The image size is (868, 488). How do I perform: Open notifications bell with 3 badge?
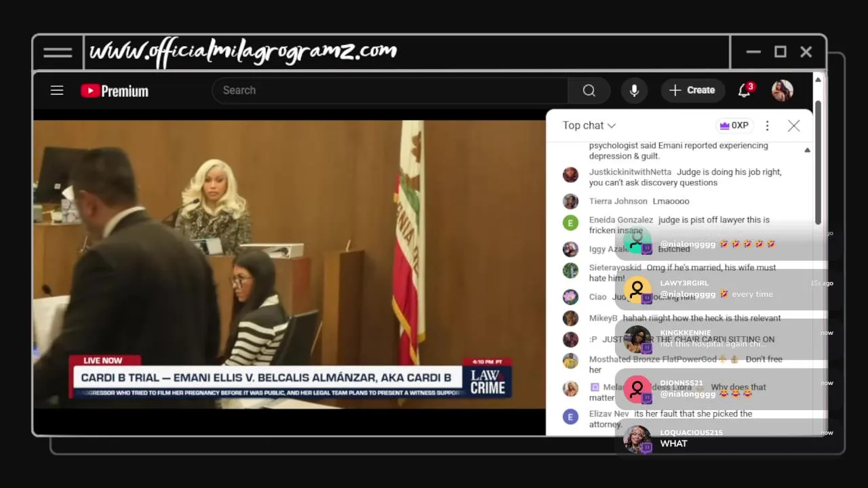[745, 90]
